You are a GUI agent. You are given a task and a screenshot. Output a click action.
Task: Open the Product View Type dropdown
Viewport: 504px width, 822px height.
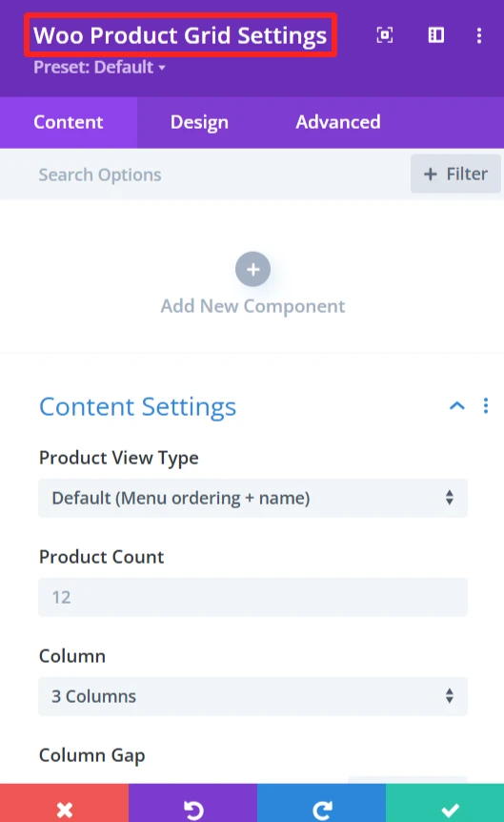[253, 498]
